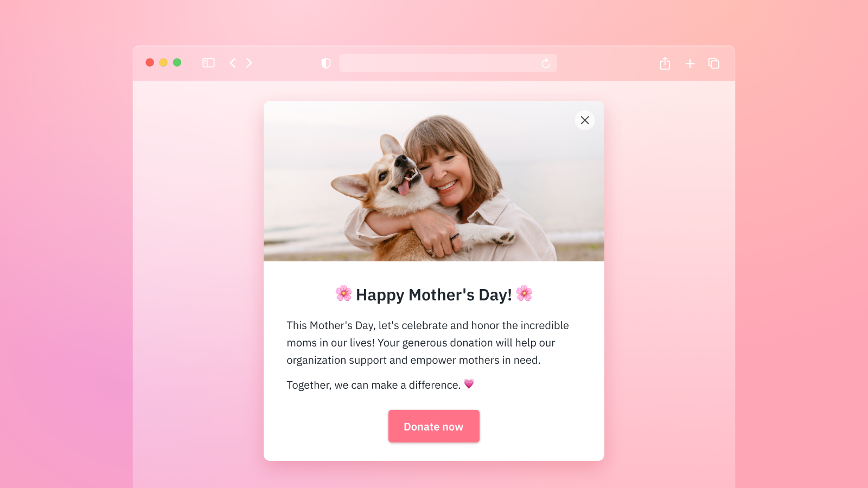Maximize the window with the green dot
Viewport: 868px width, 488px height.
(x=177, y=62)
